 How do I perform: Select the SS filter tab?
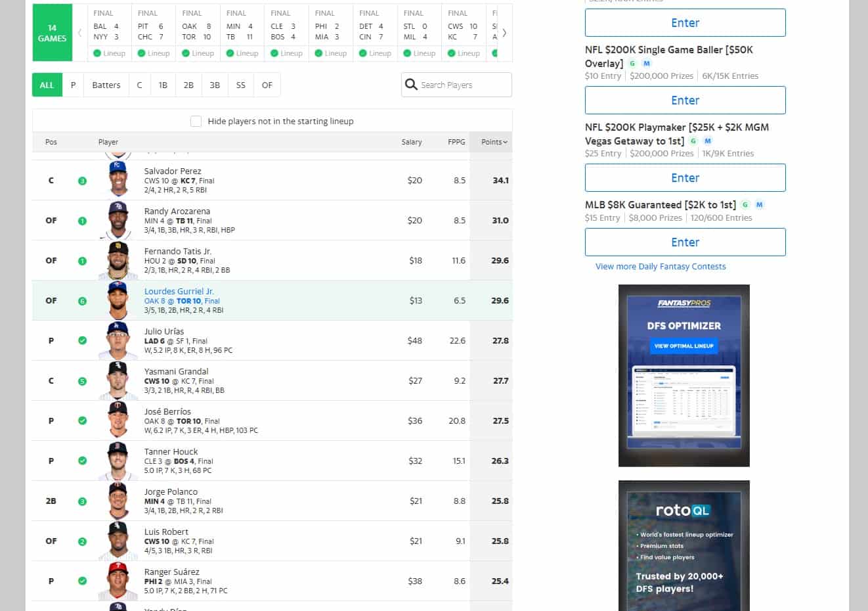tap(241, 85)
